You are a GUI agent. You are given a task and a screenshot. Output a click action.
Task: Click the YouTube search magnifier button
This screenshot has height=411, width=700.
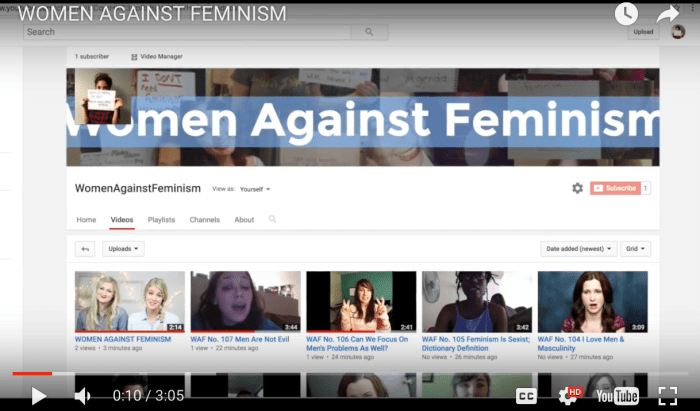click(369, 32)
